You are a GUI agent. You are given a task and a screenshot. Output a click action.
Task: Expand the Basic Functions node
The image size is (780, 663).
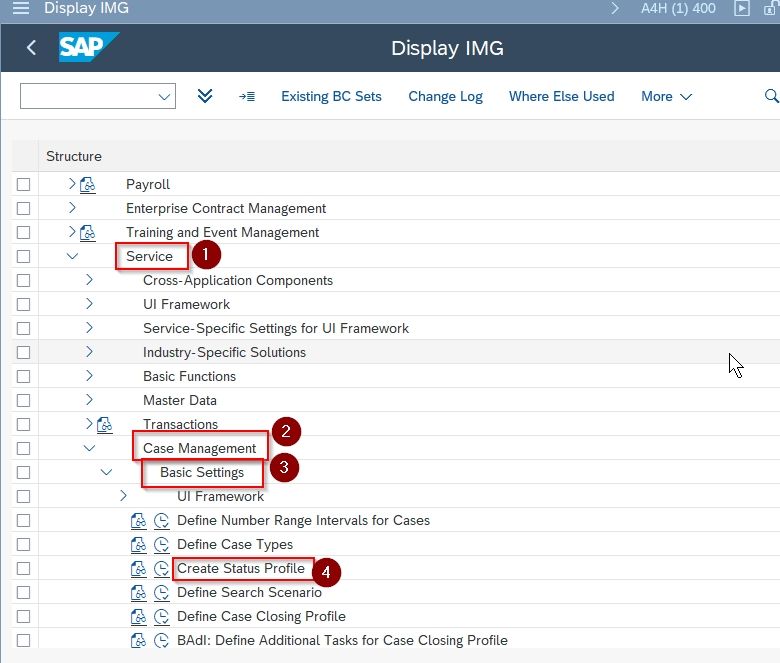(89, 376)
